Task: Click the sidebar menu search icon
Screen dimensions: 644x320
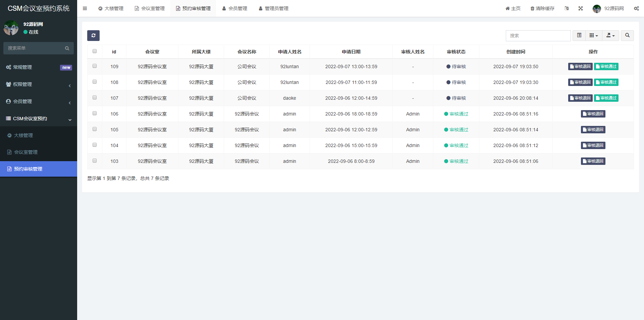Action: coord(67,48)
